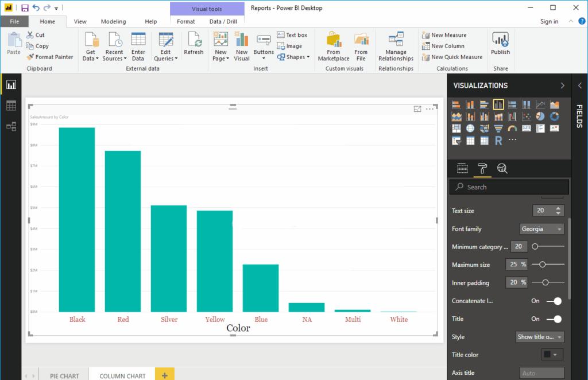The image size is (588, 380).
Task: Select the gauge visualization
Action: click(x=512, y=129)
